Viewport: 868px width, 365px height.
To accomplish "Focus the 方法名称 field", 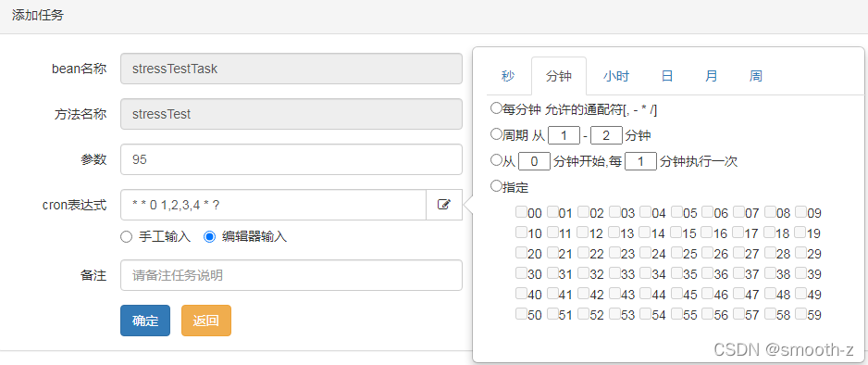I will point(291,114).
